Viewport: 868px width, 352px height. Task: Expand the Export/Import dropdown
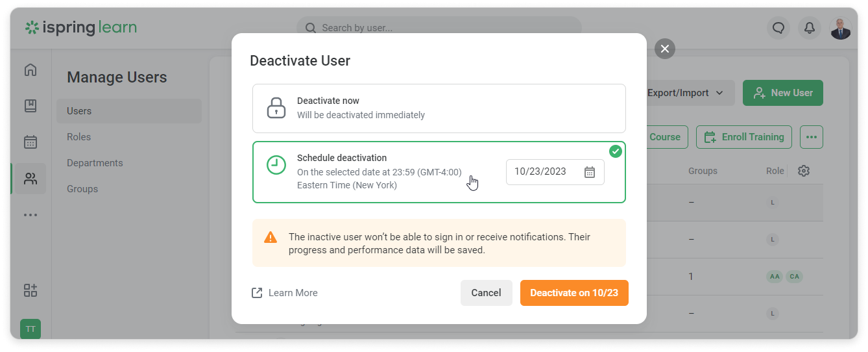tap(686, 93)
